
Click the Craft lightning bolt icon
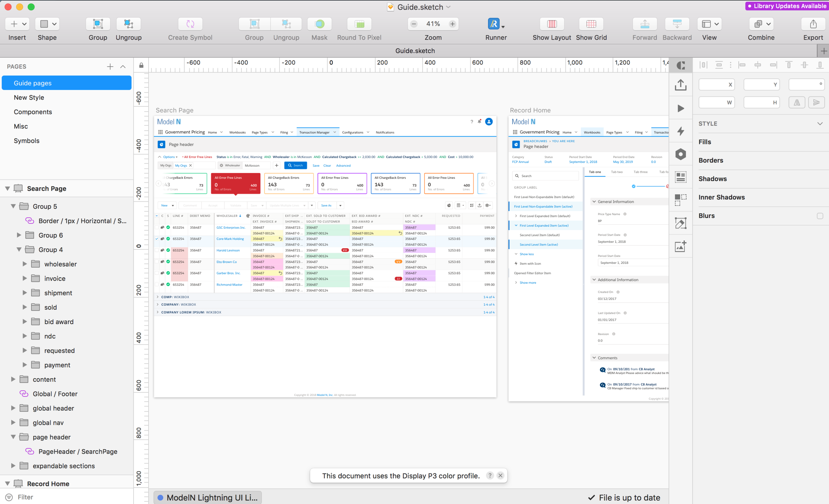click(681, 131)
